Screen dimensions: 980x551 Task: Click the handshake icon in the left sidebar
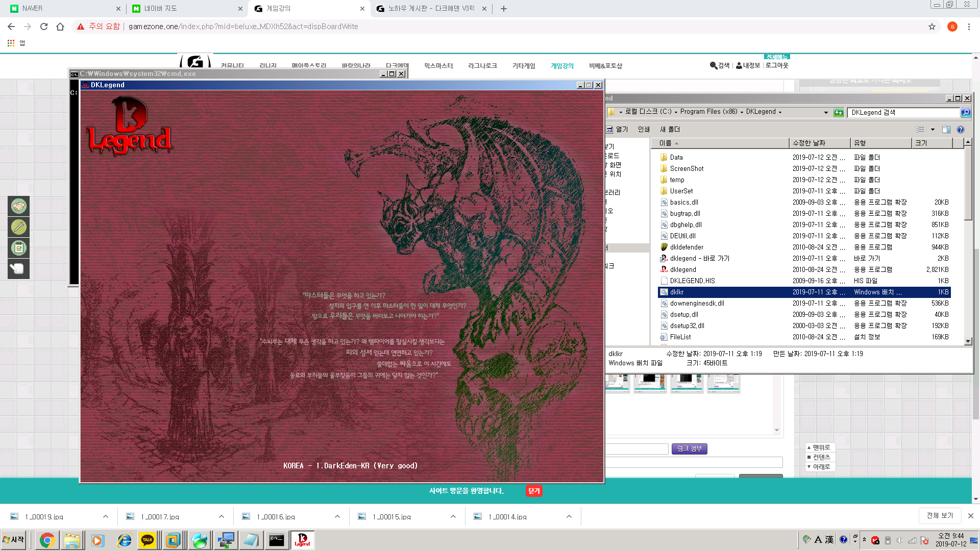(19, 207)
